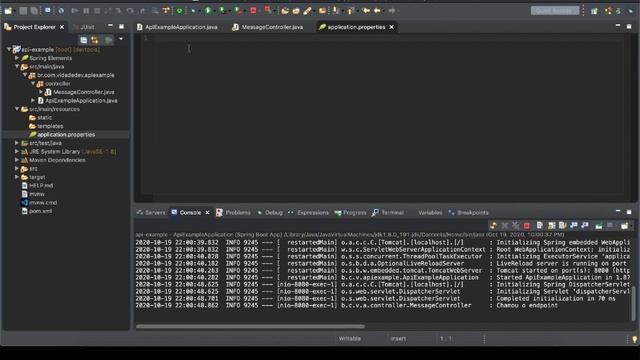Viewport: 640px width, 360px height.
Task: Click the Open Perspective icon near Quick Access
Action: point(594,11)
